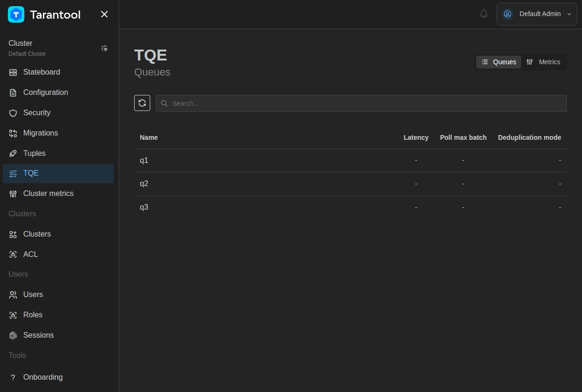Click the Tarantool logo icon
Viewport: 582px width, 392px height.
(16, 15)
